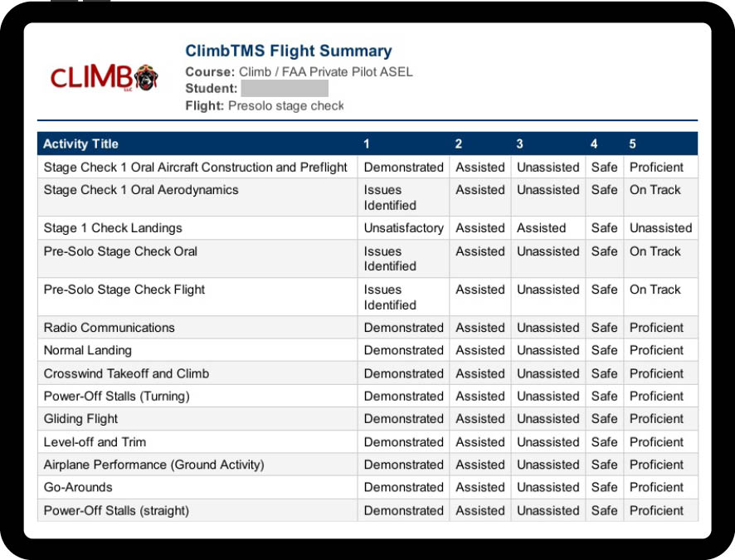The width and height of the screenshot is (735, 560).
Task: Select Power-Off Stalls (Turning) row title
Action: click(116, 397)
